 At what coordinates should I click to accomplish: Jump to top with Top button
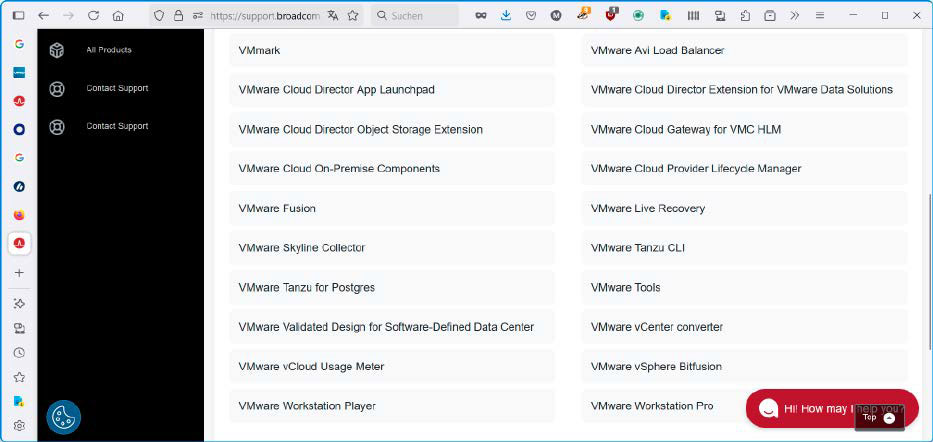coord(879,418)
